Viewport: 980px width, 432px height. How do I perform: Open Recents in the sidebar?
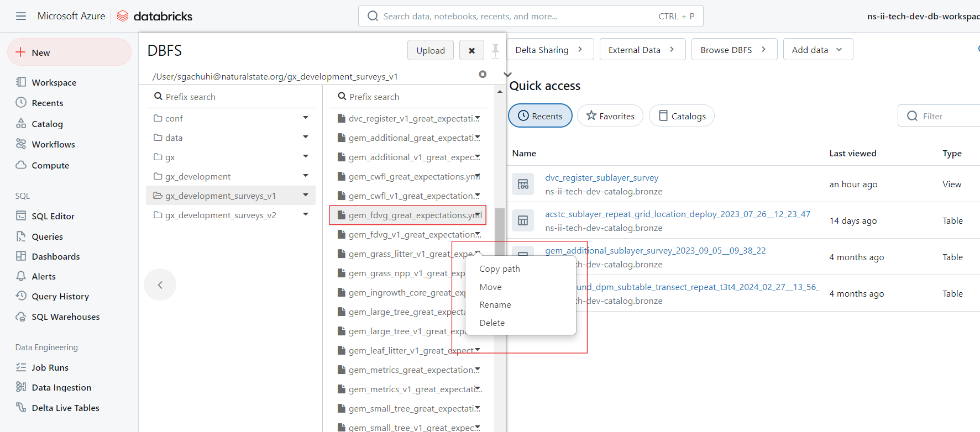click(x=47, y=103)
